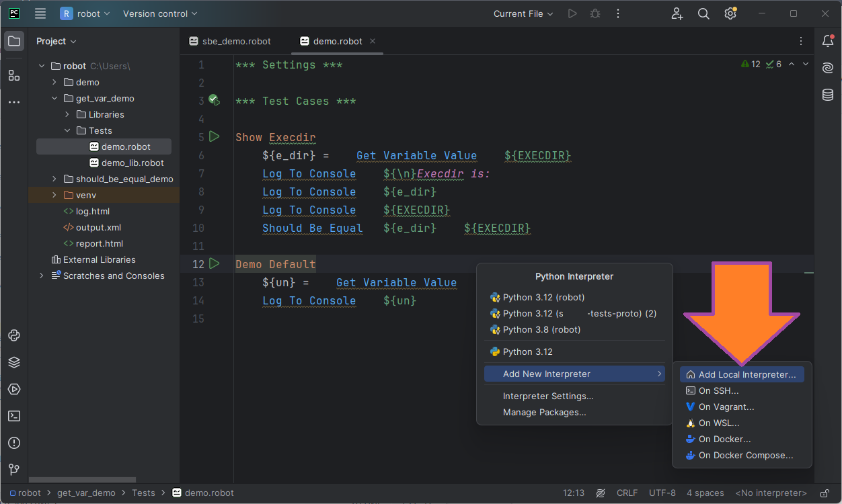Open IDE settings gear
Viewport: 842px width, 504px height.
point(730,13)
